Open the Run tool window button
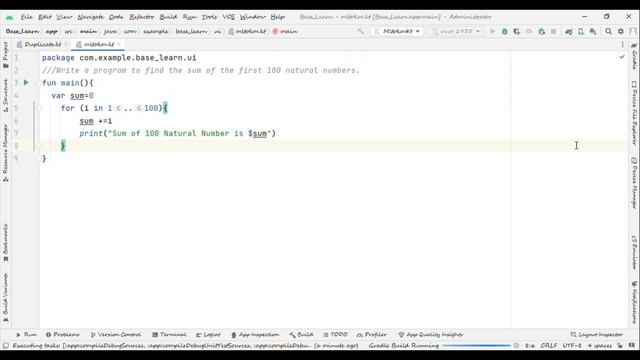640x360 pixels. (27, 335)
